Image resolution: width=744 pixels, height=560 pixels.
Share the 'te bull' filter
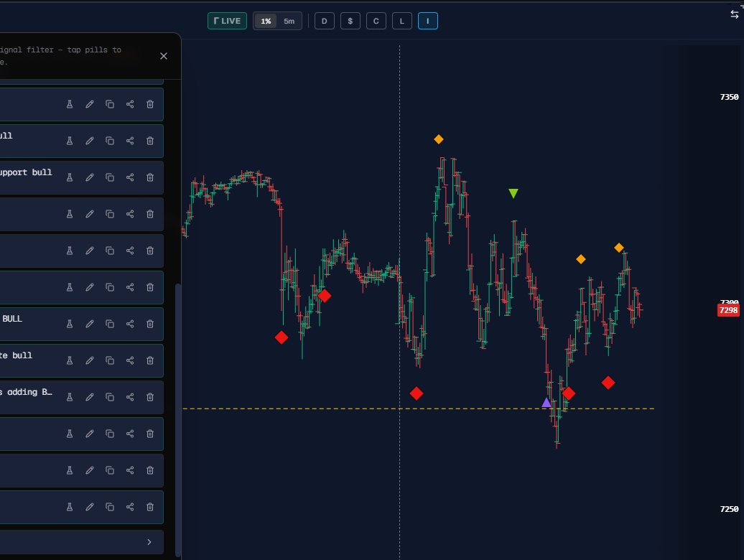point(130,360)
